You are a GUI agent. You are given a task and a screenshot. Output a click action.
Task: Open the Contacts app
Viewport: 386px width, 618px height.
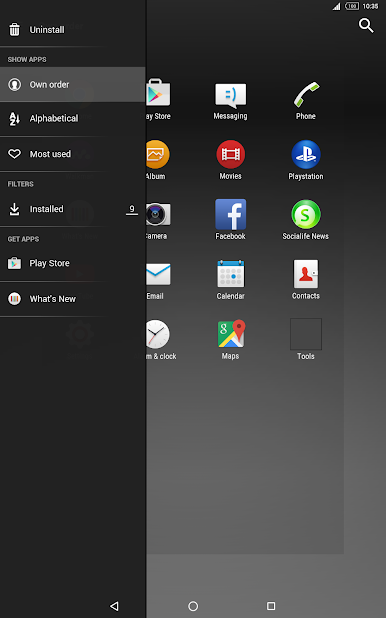[x=306, y=280]
